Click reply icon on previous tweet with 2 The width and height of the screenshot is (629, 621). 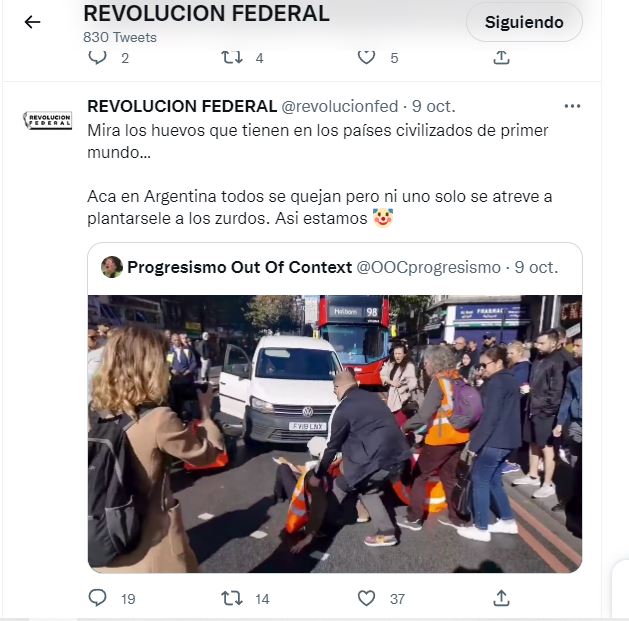tap(97, 57)
